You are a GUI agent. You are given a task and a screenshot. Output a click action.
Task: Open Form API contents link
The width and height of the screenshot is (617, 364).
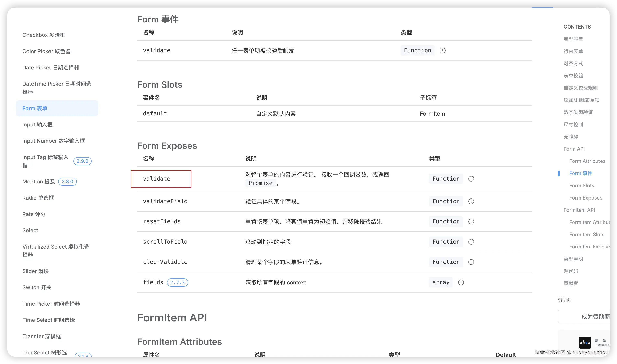pos(574,149)
